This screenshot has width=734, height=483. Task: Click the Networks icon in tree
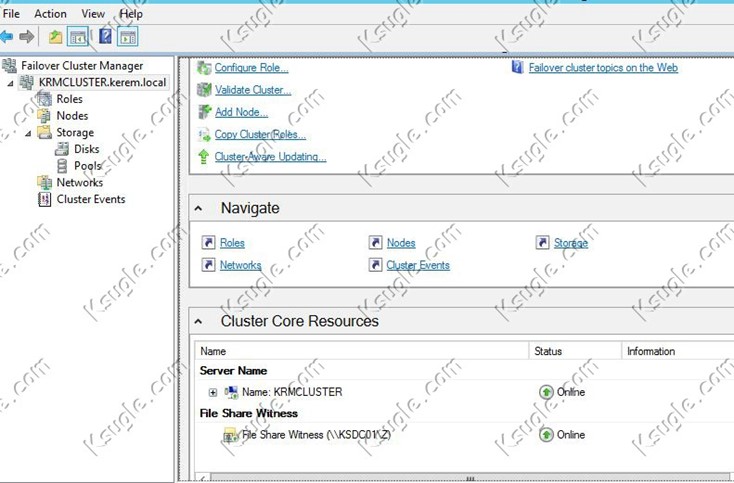tap(44, 183)
